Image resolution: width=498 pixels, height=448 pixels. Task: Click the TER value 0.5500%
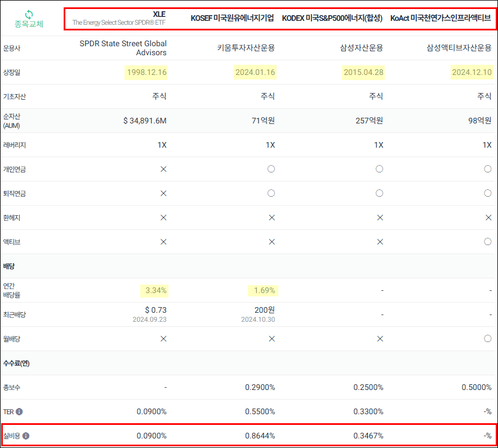[260, 411]
